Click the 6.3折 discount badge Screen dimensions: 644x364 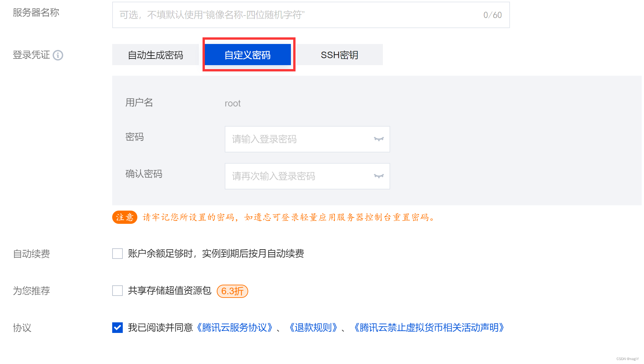click(x=232, y=291)
